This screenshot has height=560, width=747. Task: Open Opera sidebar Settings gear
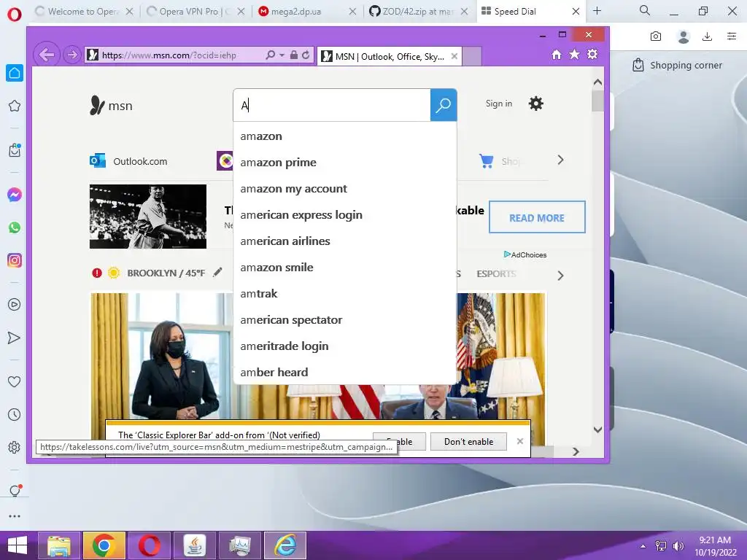point(15,448)
